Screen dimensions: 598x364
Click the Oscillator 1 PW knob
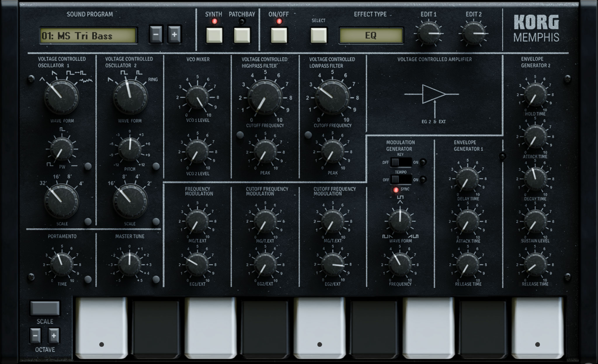click(x=62, y=149)
